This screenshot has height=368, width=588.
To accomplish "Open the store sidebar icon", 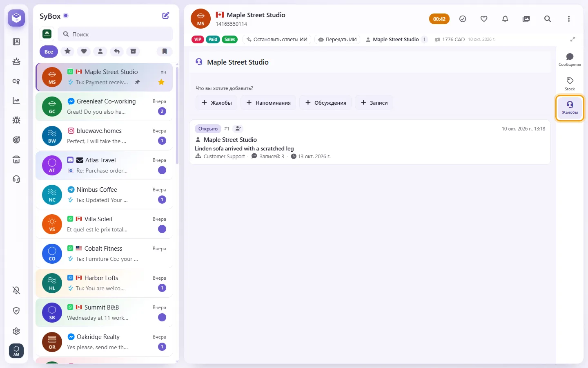I will pos(16,159).
